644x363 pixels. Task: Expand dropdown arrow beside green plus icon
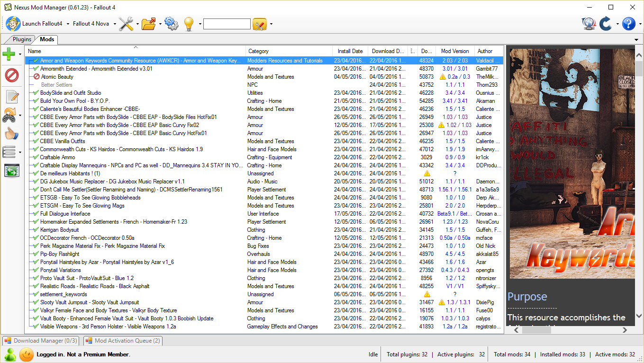20,54
